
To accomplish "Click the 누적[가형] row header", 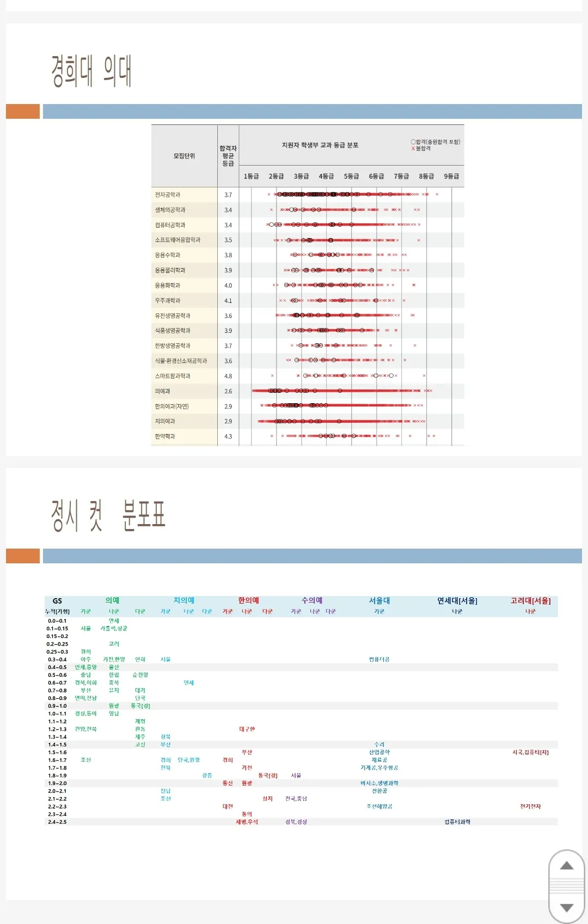I will click(57, 611).
